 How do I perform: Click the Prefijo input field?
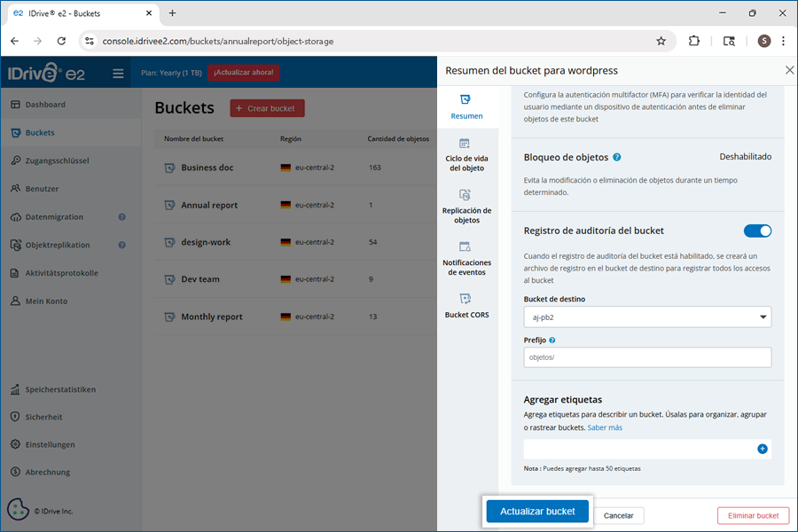(647, 357)
